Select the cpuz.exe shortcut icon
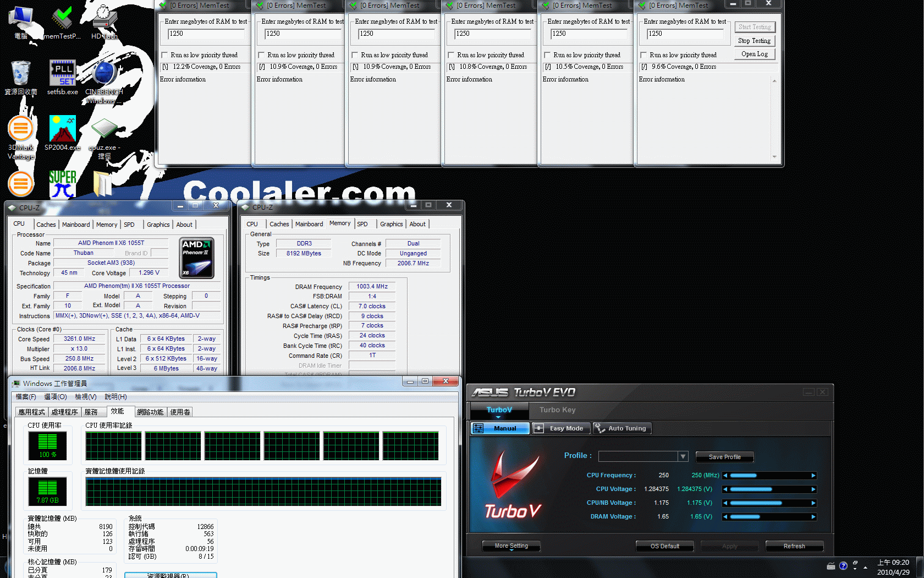The image size is (924, 578). pyautogui.click(x=104, y=138)
